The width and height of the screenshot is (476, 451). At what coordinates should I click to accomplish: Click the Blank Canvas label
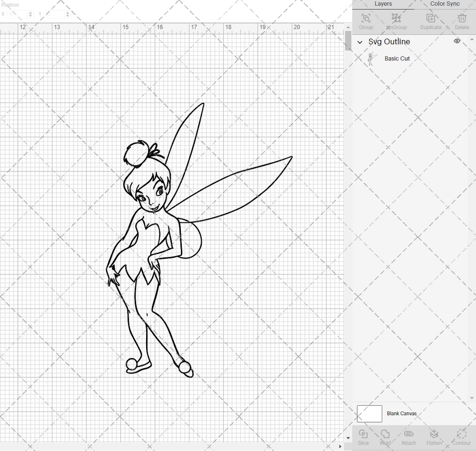click(402, 413)
